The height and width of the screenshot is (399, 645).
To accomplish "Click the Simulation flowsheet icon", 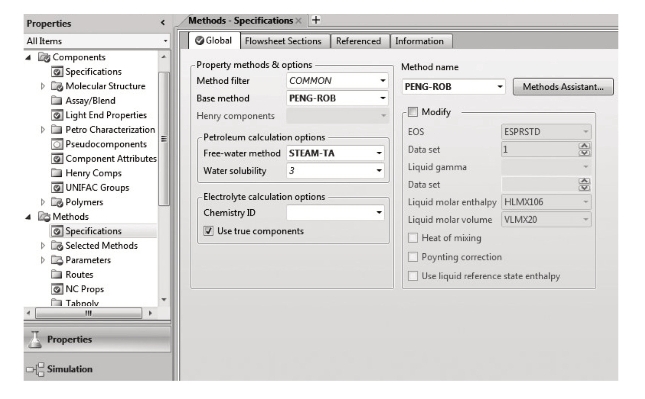I will pyautogui.click(x=35, y=369).
